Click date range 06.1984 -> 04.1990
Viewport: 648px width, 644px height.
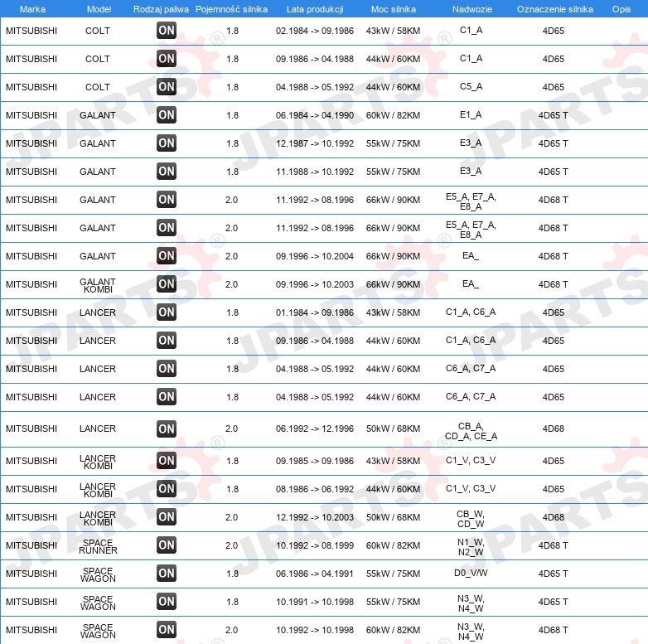click(315, 115)
